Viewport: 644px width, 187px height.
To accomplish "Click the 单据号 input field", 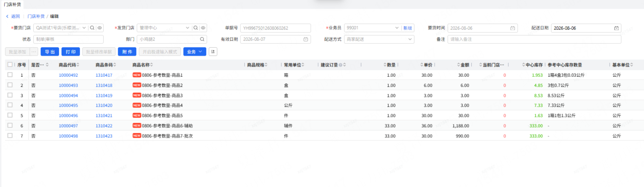I will [x=276, y=28].
